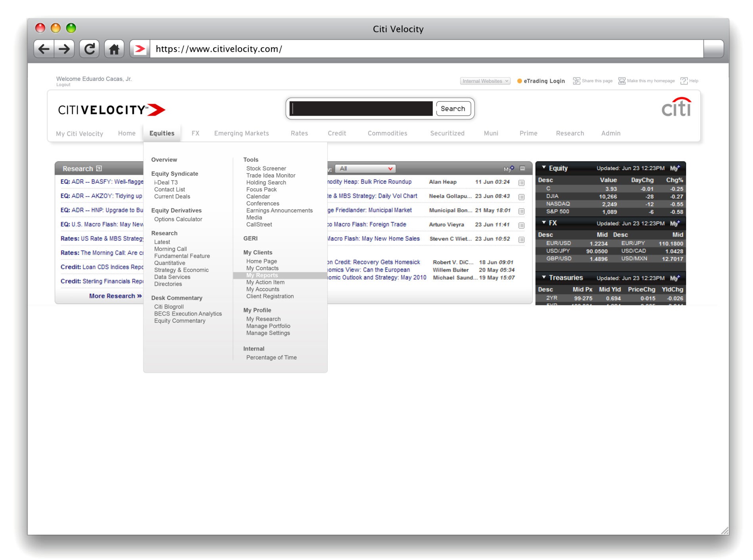Open the Internal Websites dropdown

(x=485, y=81)
